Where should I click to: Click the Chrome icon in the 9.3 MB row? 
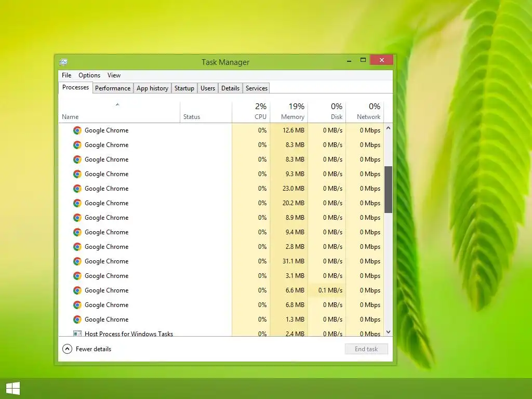pos(77,174)
